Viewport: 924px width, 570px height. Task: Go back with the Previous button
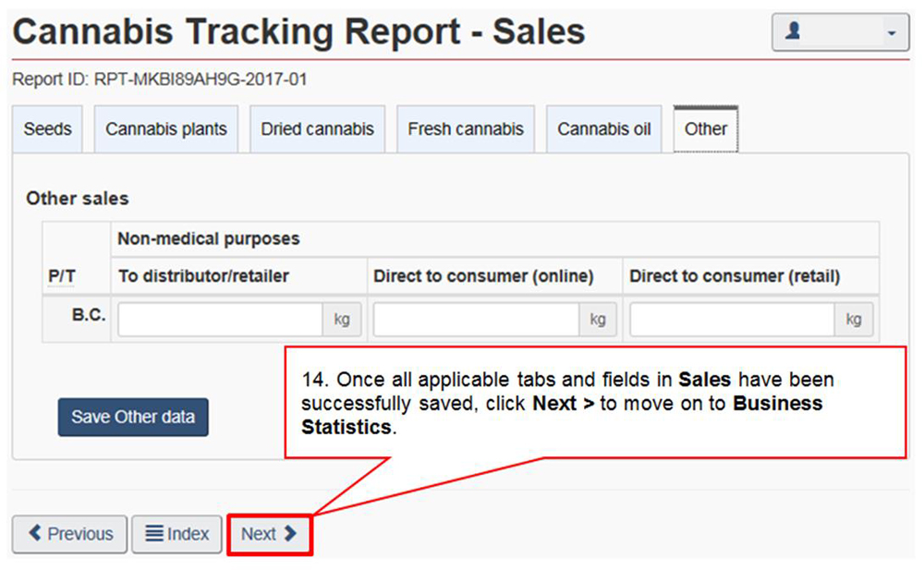[x=69, y=534]
